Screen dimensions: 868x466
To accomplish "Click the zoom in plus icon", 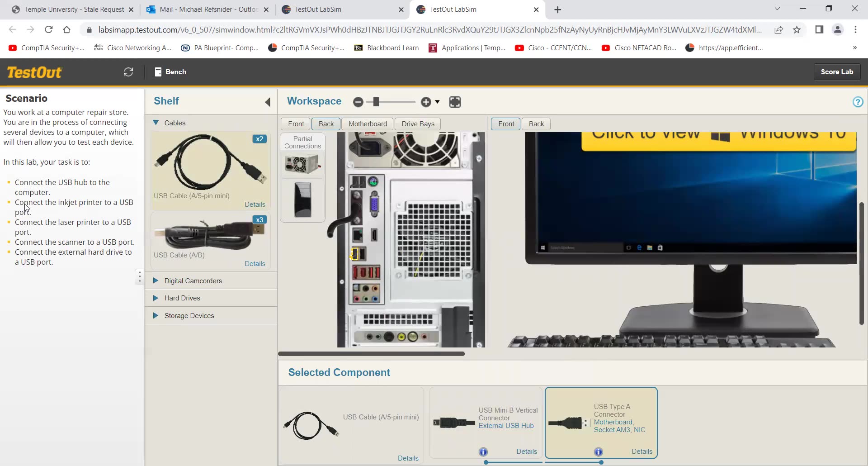I will point(426,102).
